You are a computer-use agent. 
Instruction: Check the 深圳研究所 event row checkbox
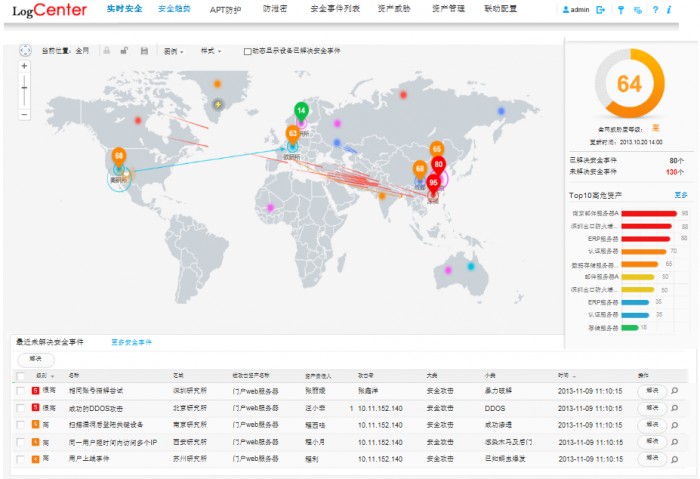coord(21,391)
